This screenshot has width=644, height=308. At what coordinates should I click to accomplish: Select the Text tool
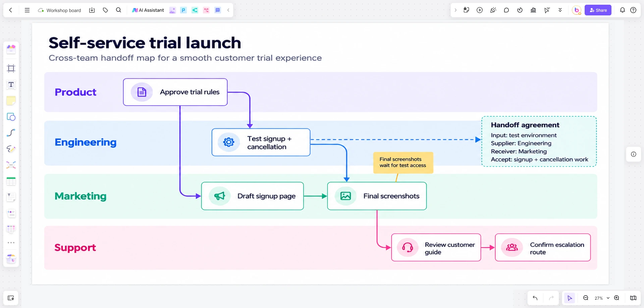(x=11, y=84)
